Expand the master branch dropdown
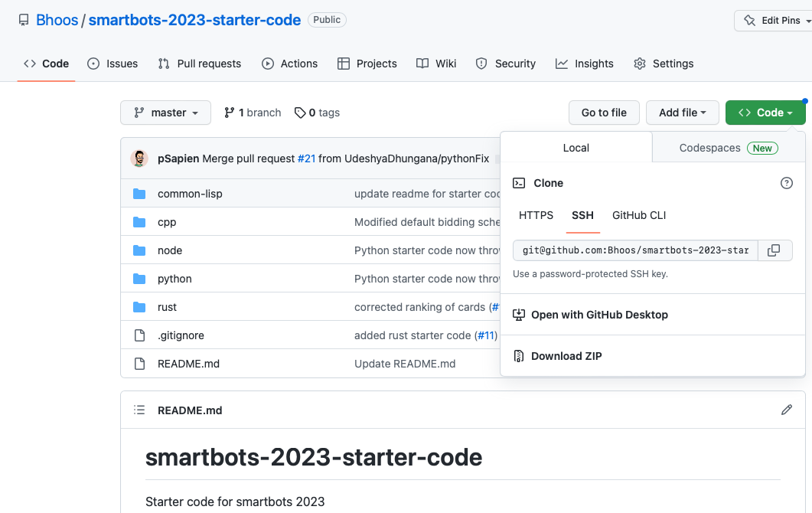 point(166,113)
